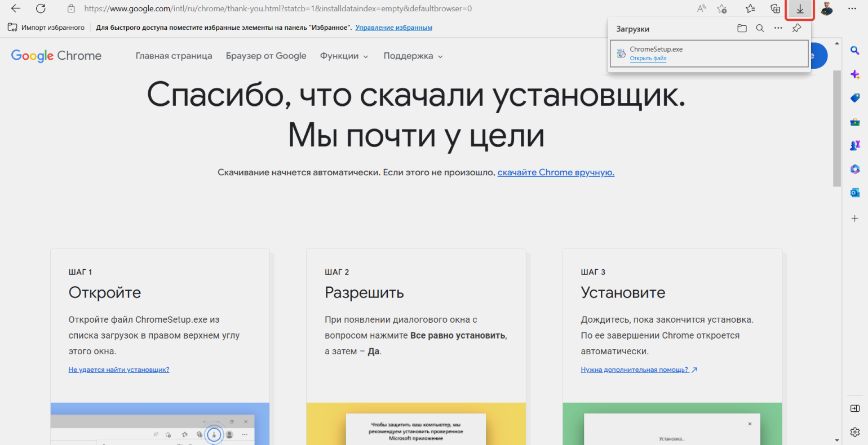
Task: Click the Установите heading in step 3
Action: (x=623, y=292)
